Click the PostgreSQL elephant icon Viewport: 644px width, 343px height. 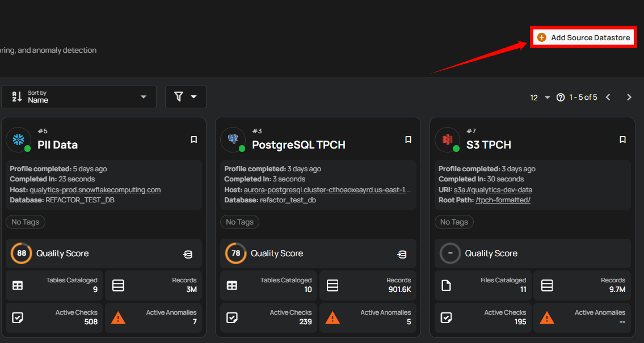click(233, 139)
